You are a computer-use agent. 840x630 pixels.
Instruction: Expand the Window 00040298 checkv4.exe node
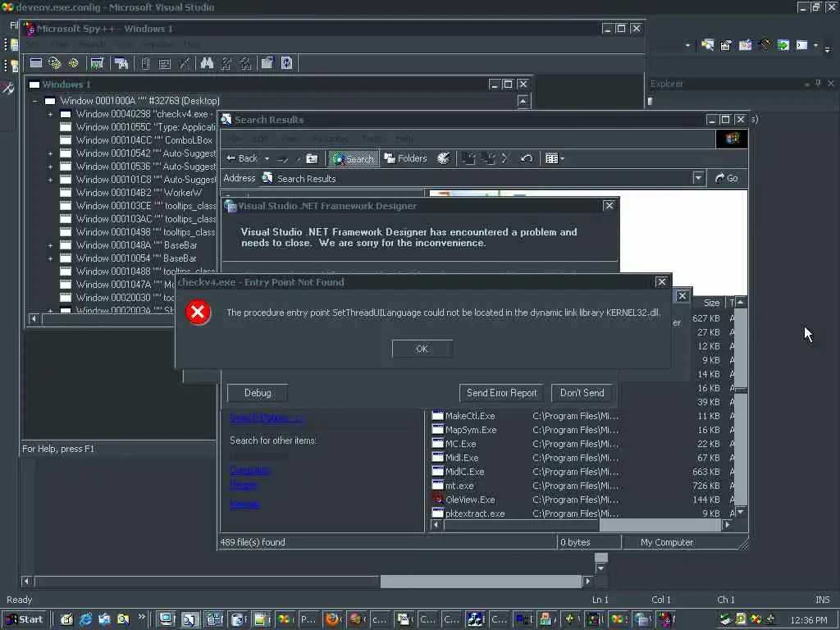pos(50,114)
